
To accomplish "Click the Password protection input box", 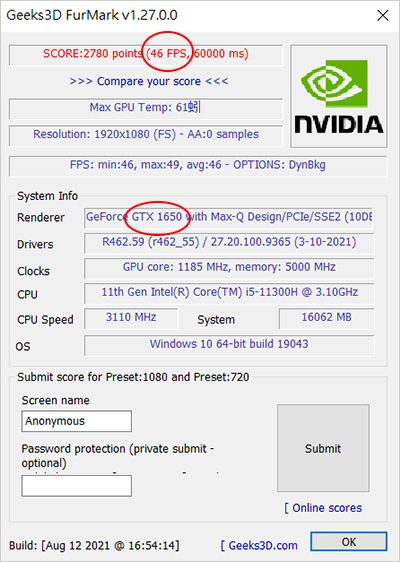I will [x=77, y=486].
